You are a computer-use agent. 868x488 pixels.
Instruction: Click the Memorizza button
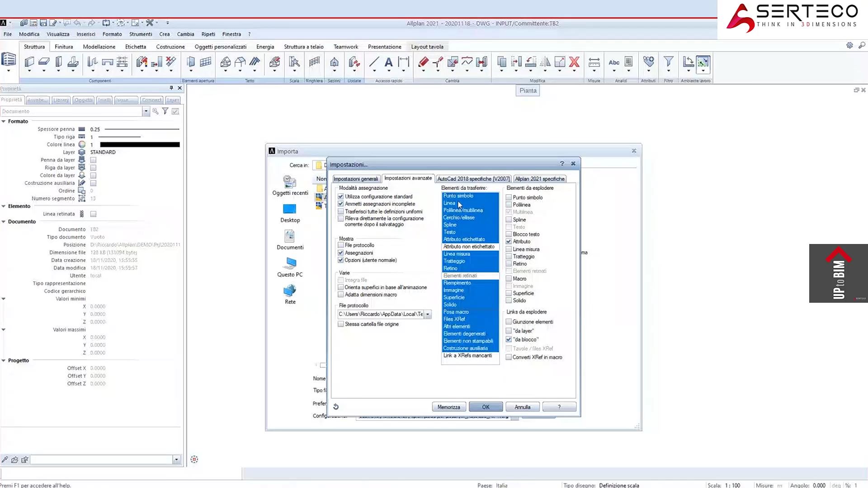(x=449, y=407)
